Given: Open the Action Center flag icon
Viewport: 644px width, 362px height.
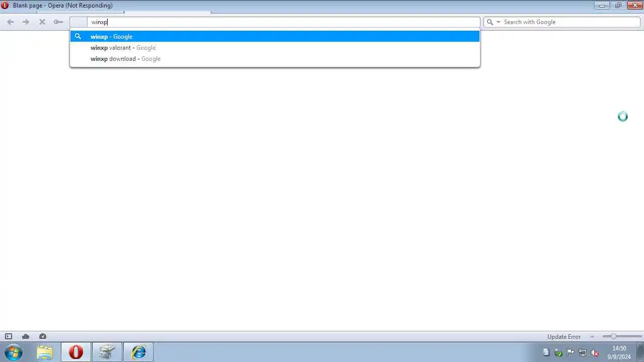Looking at the screenshot, I should (571, 352).
